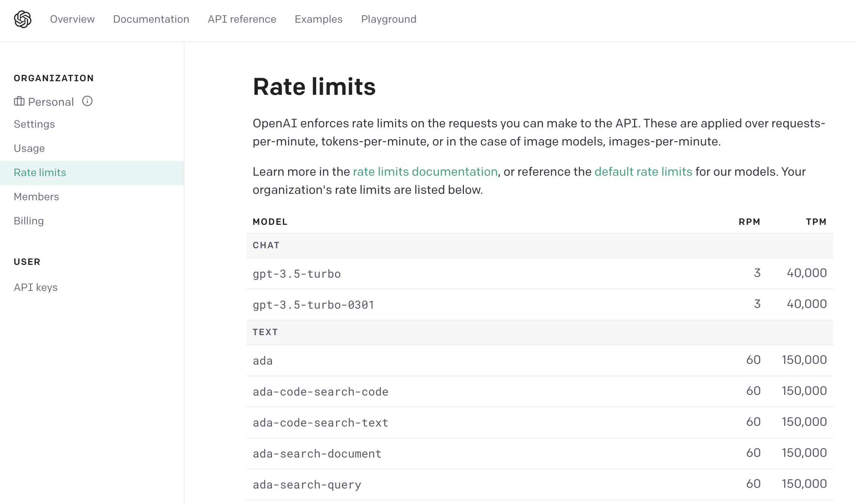Open the API reference page

[242, 19]
